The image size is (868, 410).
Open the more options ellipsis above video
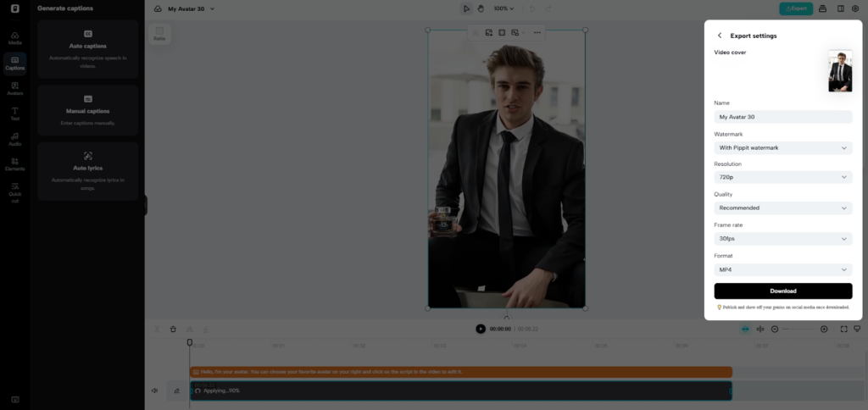click(x=537, y=33)
